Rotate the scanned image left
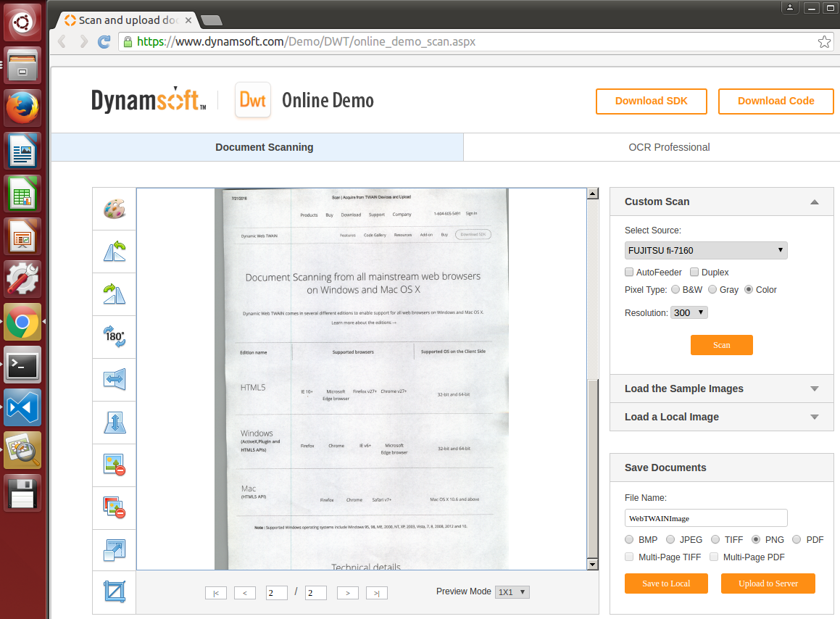Image resolution: width=840 pixels, height=619 pixels. point(114,252)
